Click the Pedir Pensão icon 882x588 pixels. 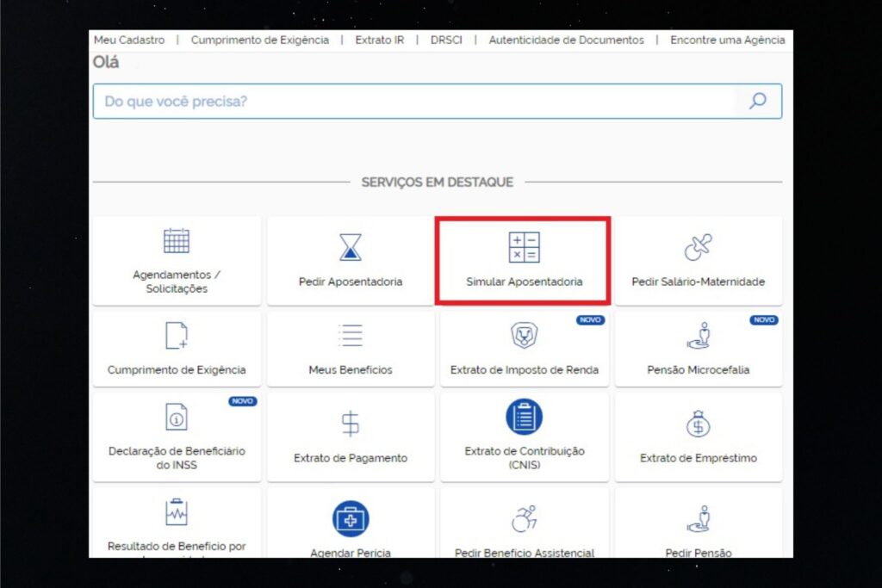click(699, 518)
